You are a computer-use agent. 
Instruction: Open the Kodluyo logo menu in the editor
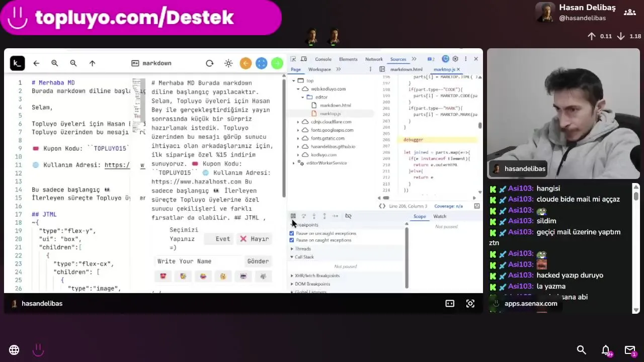(17, 63)
